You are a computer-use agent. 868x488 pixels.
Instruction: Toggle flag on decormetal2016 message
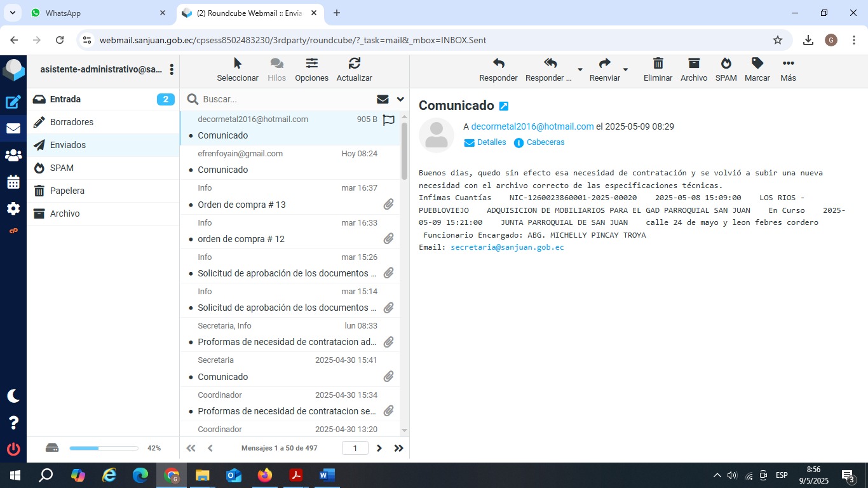[x=389, y=119]
